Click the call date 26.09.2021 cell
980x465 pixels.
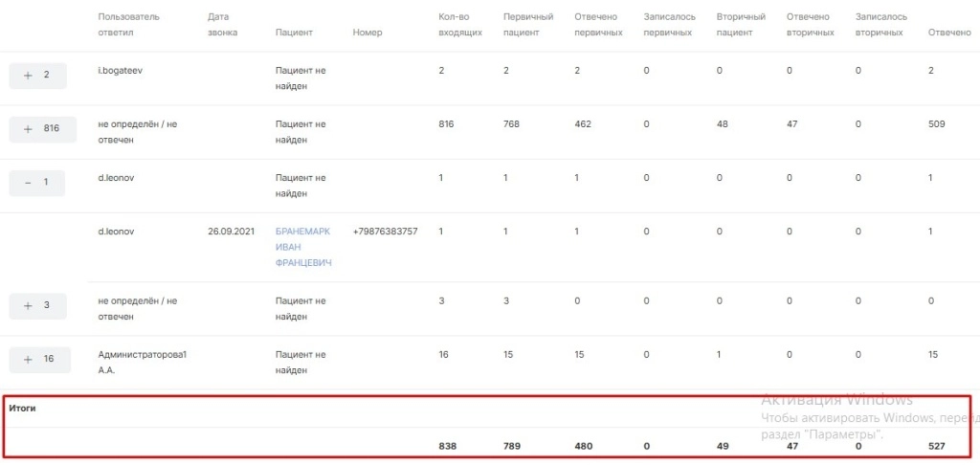(x=233, y=232)
